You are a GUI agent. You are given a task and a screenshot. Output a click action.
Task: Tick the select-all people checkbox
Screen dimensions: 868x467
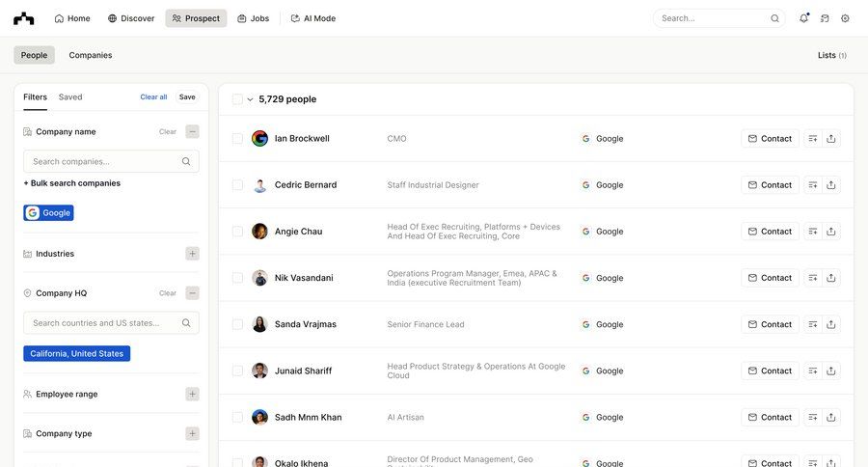(x=237, y=99)
